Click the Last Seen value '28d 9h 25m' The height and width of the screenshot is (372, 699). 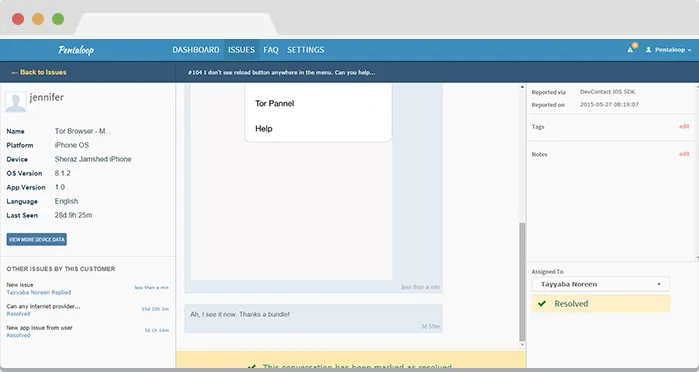point(74,215)
